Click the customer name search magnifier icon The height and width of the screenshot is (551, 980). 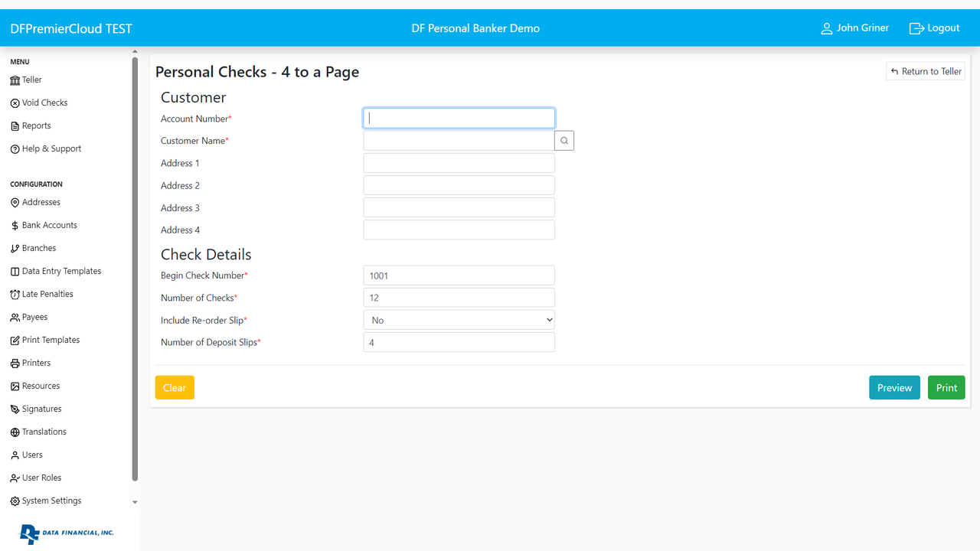click(564, 141)
